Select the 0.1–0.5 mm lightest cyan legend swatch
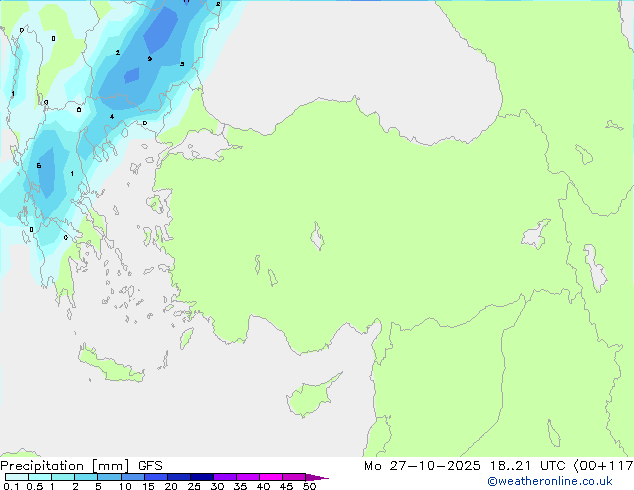The height and width of the screenshot is (490, 634). point(17,477)
